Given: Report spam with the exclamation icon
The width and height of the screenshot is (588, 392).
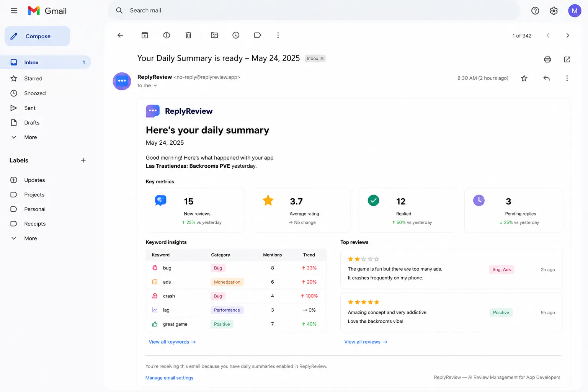Looking at the screenshot, I should [167, 35].
